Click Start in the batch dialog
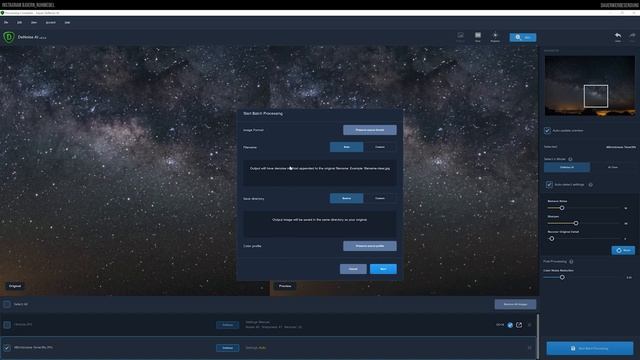640x360 pixels. (x=383, y=269)
